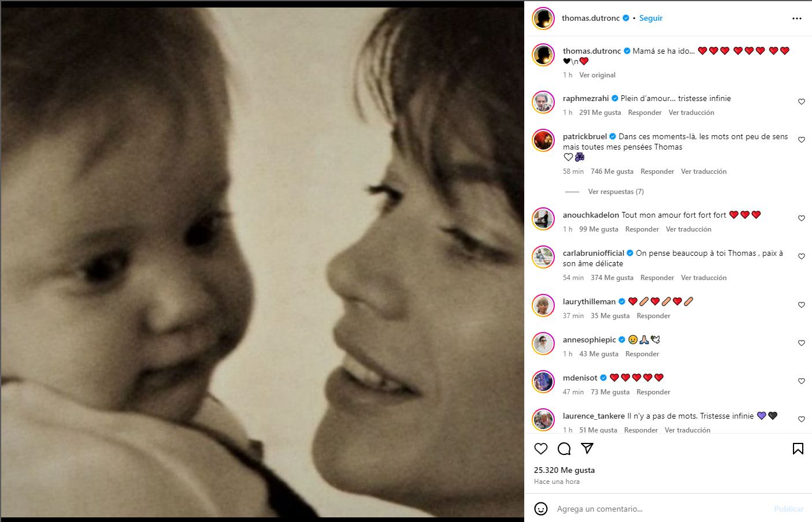Screen dimensions: 812x522
Task: Open carlabruniofficial's profile avatar
Action: pos(543,257)
